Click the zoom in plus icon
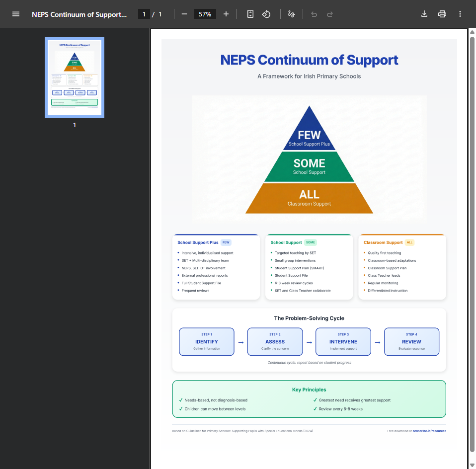Viewport: 476px width, 469px height. 226,14
